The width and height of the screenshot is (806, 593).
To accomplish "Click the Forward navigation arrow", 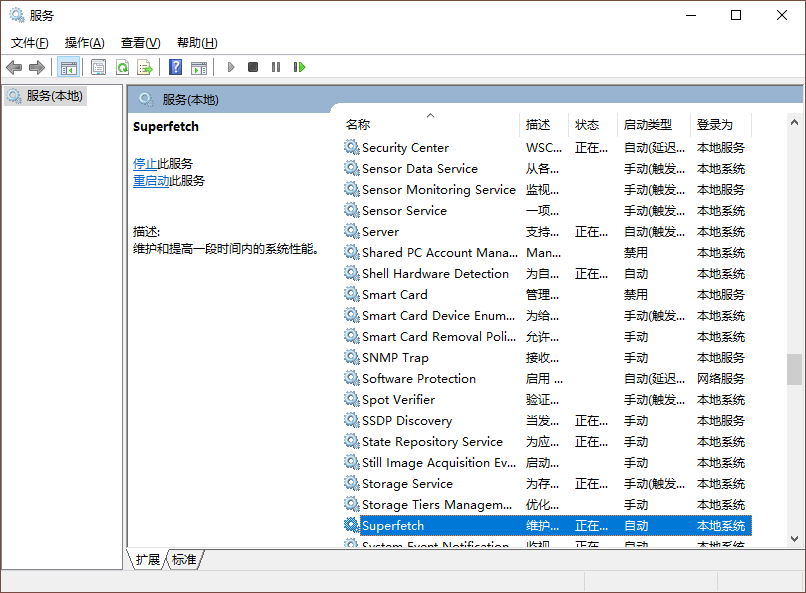I will [x=38, y=67].
